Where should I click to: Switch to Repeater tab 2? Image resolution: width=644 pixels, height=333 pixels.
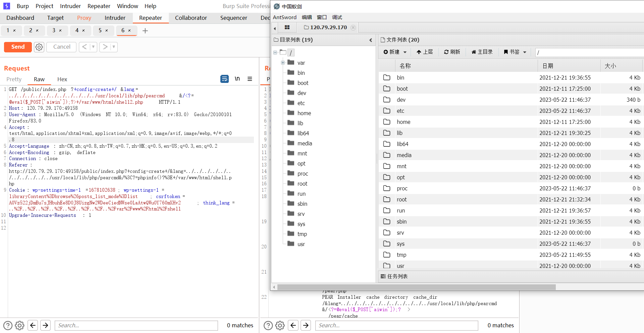31,31
